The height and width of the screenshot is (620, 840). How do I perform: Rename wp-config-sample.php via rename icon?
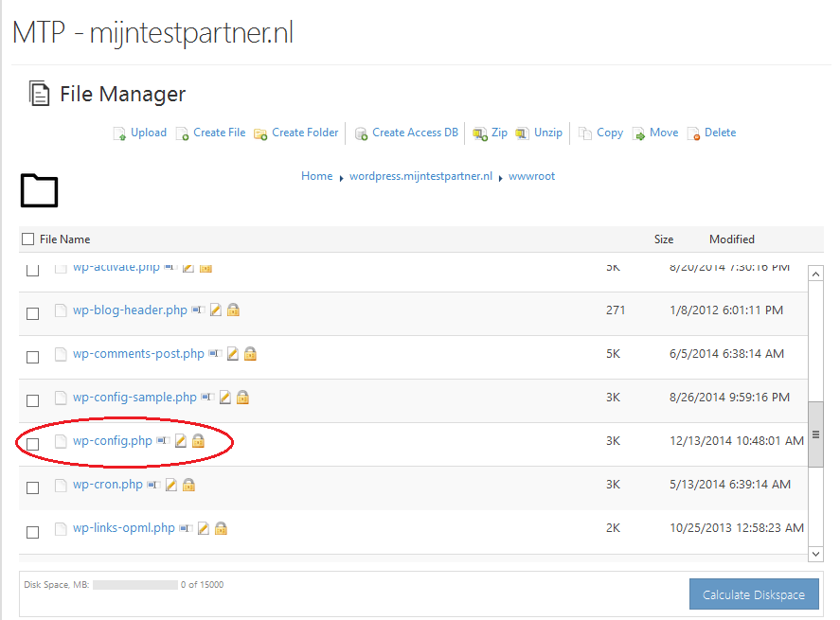click(x=207, y=398)
